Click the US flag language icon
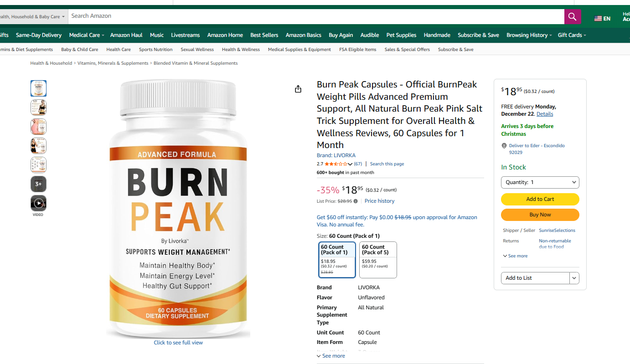The height and width of the screenshot is (364, 630). (598, 19)
